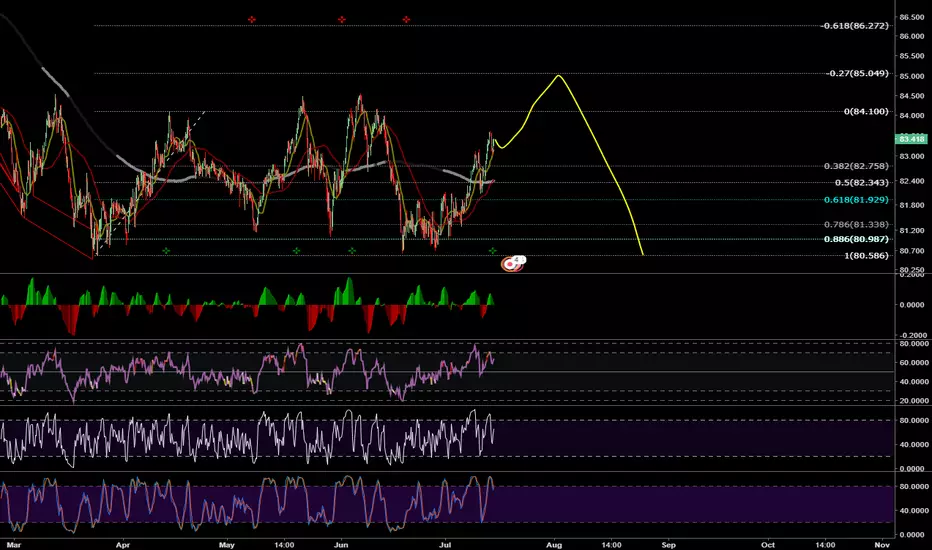Viewport: 932px width, 550px height.
Task: Click the 81.800 value on the price axis
Action: click(912, 205)
